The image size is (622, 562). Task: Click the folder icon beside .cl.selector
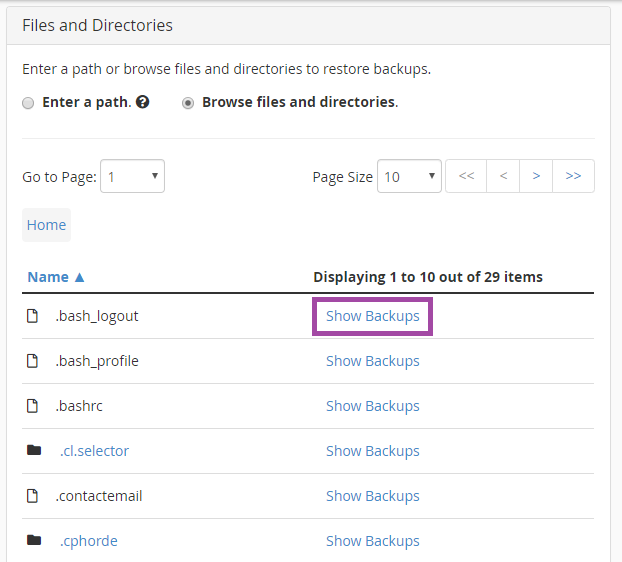pyautogui.click(x=34, y=451)
